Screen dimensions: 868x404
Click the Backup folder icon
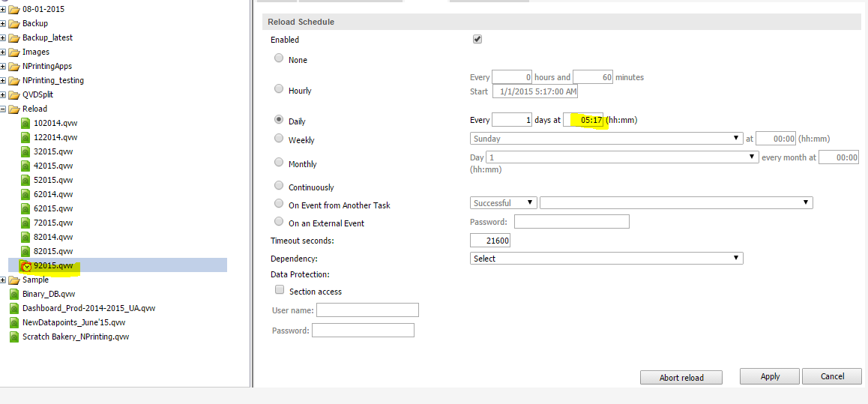(13, 24)
